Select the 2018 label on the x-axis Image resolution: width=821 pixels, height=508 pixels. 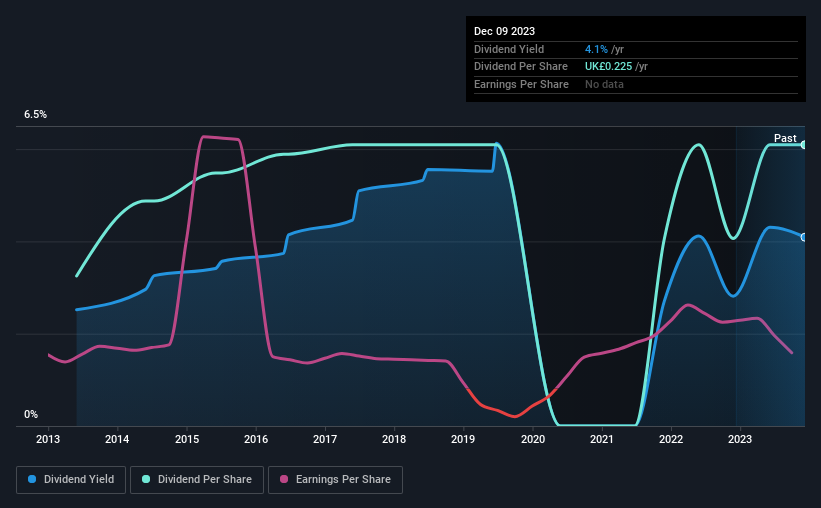click(394, 439)
